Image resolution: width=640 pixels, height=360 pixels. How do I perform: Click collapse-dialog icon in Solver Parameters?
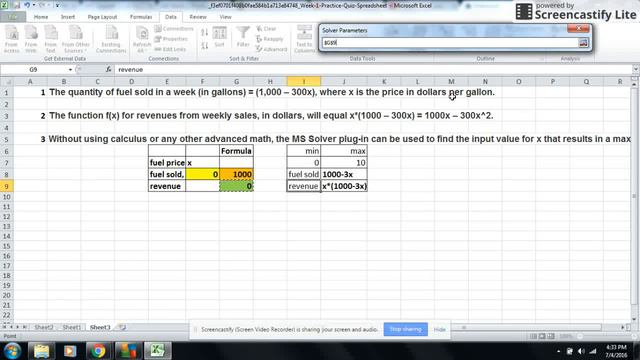pyautogui.click(x=583, y=42)
